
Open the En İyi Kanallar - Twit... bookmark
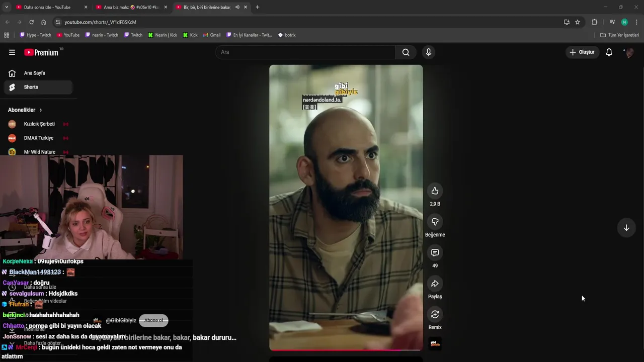(x=249, y=35)
